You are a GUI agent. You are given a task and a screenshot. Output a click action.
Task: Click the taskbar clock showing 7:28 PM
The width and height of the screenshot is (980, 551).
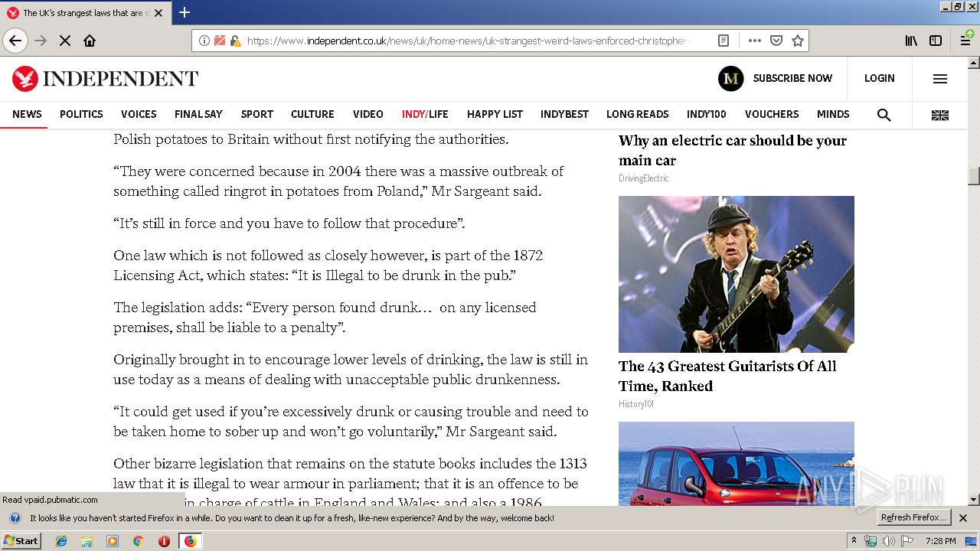(940, 541)
